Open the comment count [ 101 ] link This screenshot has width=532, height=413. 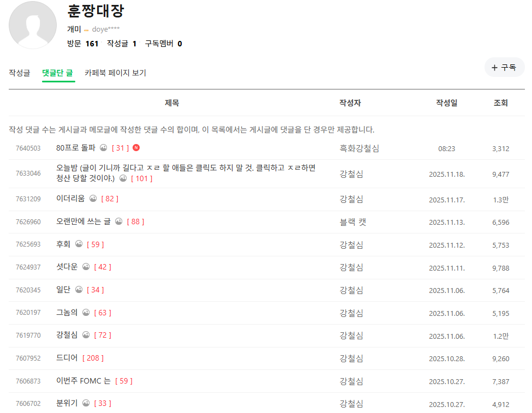click(141, 178)
